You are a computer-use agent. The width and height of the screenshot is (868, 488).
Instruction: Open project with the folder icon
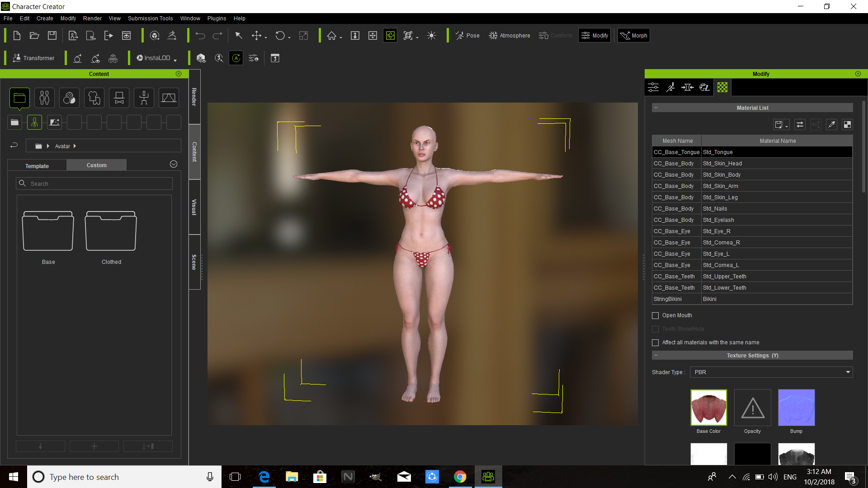pos(34,36)
